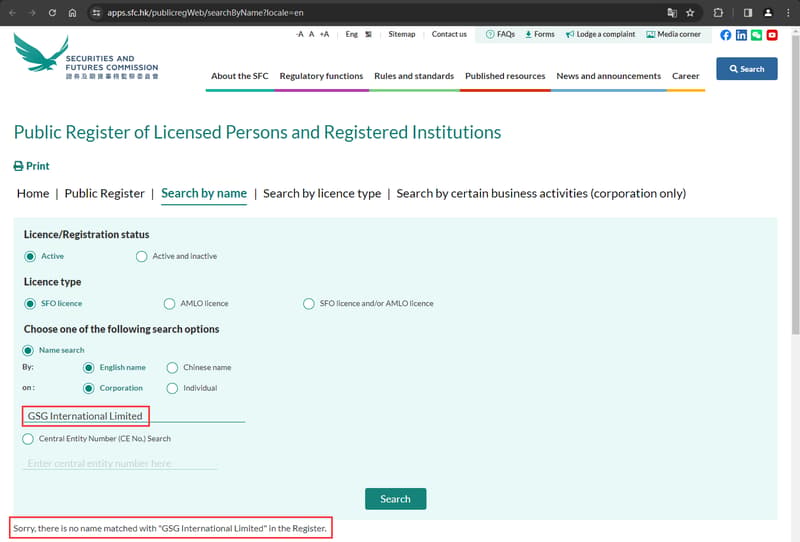The width and height of the screenshot is (800, 542).
Task: Open the SFC LinkedIn icon
Action: pyautogui.click(x=741, y=35)
